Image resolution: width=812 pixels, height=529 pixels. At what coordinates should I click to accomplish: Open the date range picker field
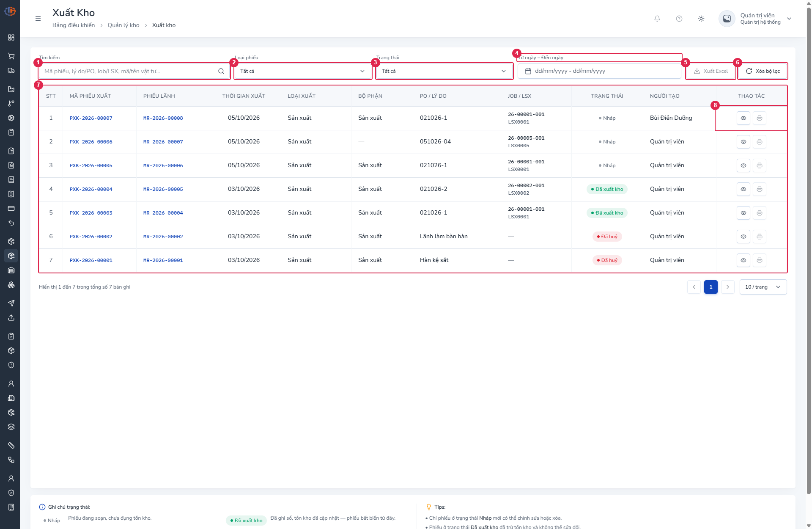(x=599, y=71)
